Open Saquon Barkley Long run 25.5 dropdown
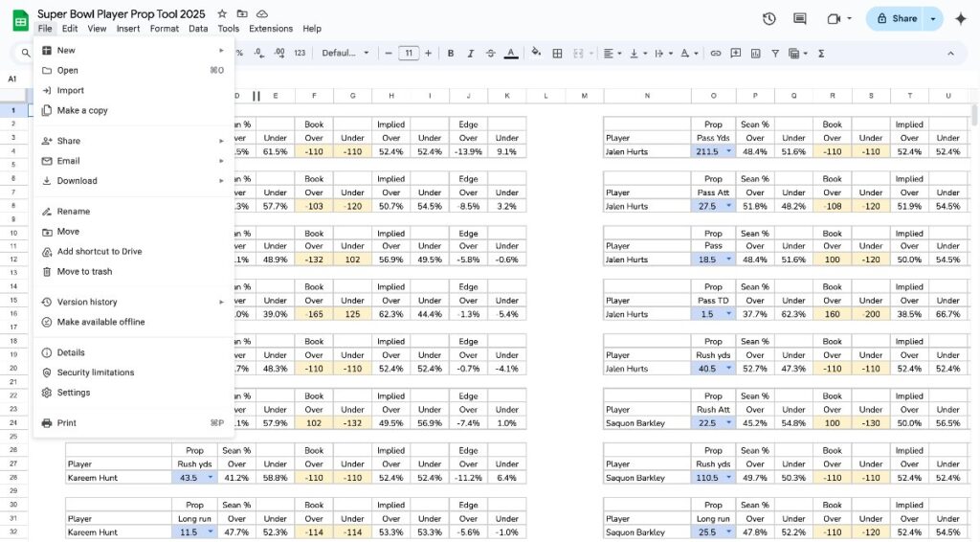This screenshot has height=542, width=980. click(x=728, y=532)
